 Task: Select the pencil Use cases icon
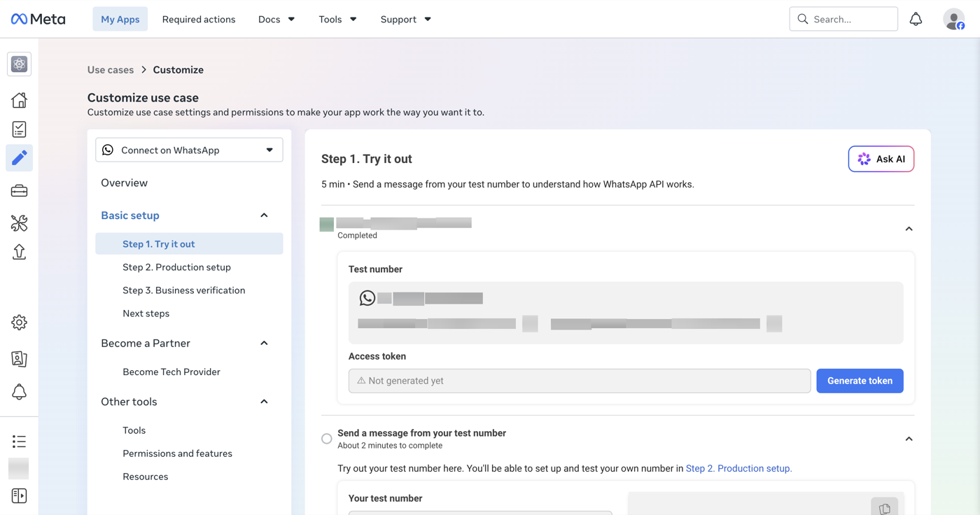19,158
